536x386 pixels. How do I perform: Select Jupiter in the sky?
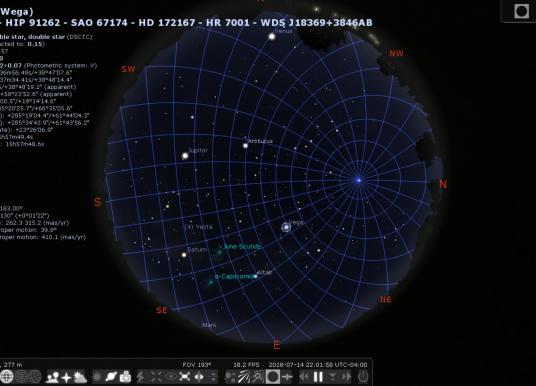point(185,156)
